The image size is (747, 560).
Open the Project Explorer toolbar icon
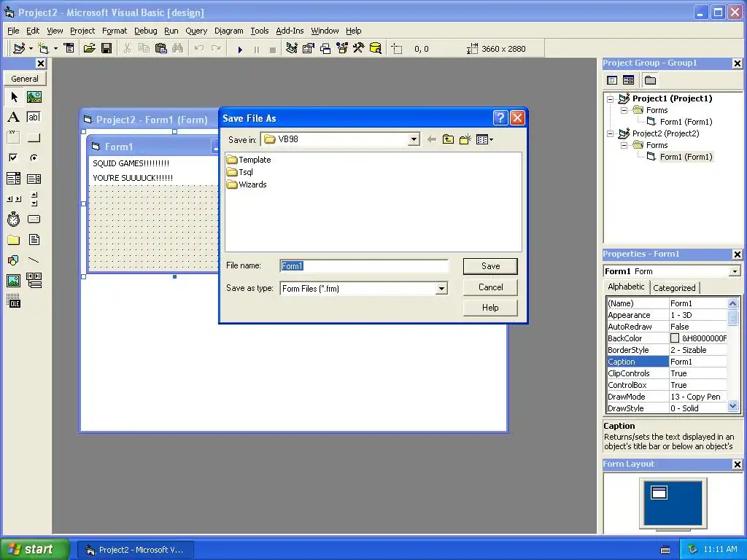tap(292, 48)
